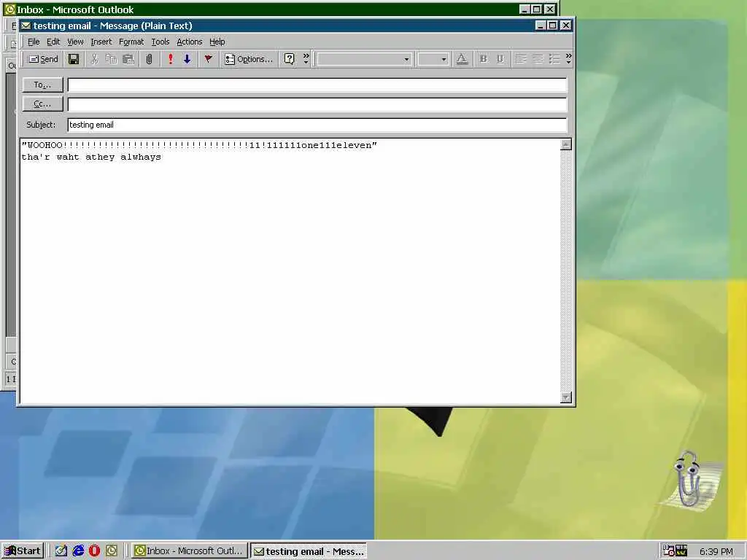Open Office Assistant help question mark icon
The height and width of the screenshot is (560, 747).
click(289, 59)
